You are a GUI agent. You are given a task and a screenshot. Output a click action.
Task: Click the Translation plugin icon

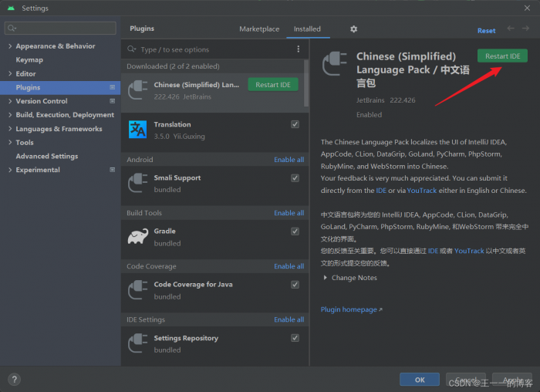[x=138, y=130]
